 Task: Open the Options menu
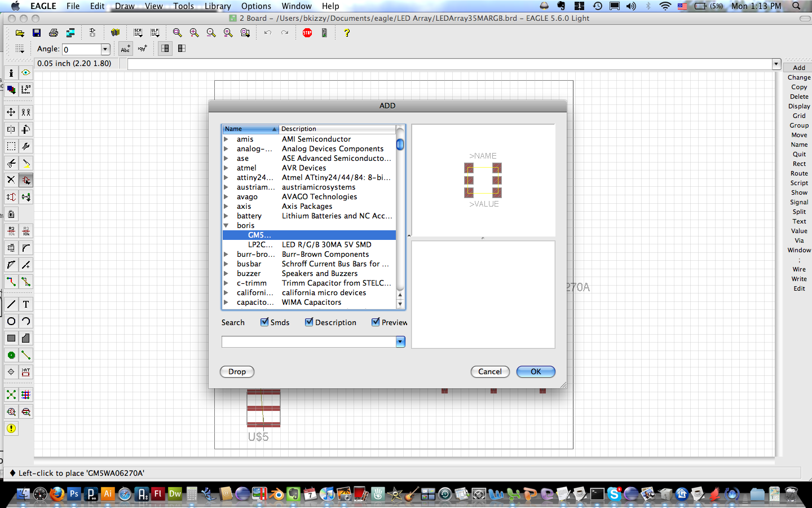coord(256,6)
